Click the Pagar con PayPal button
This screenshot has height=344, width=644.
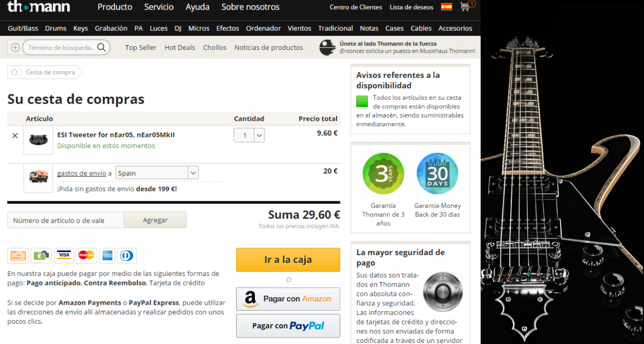(x=288, y=326)
